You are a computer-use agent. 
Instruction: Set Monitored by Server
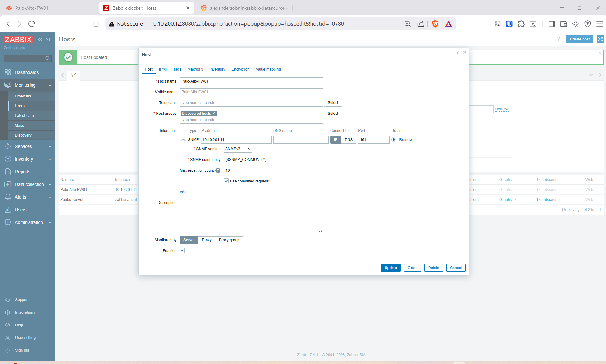point(189,240)
